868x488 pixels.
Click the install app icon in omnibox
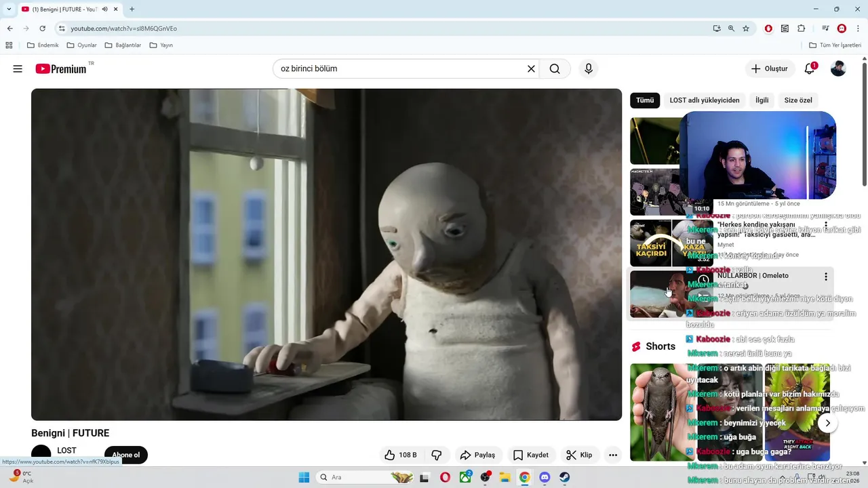[717, 28]
